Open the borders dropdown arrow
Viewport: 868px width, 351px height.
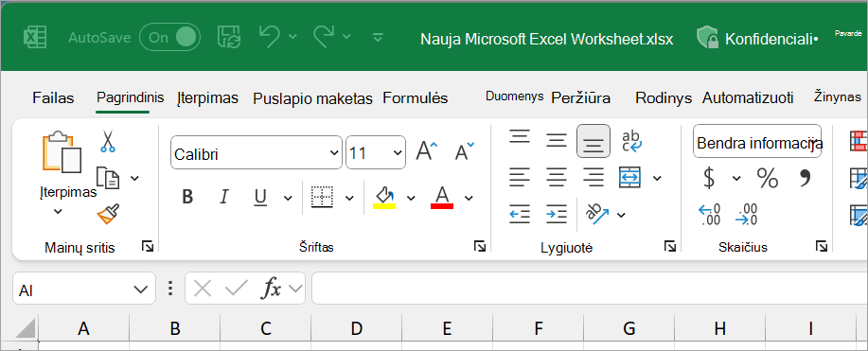tap(349, 198)
